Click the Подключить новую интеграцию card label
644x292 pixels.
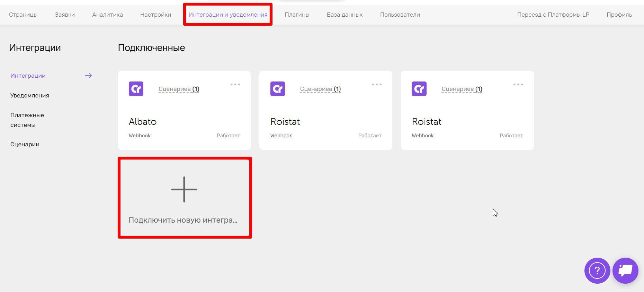tap(183, 220)
